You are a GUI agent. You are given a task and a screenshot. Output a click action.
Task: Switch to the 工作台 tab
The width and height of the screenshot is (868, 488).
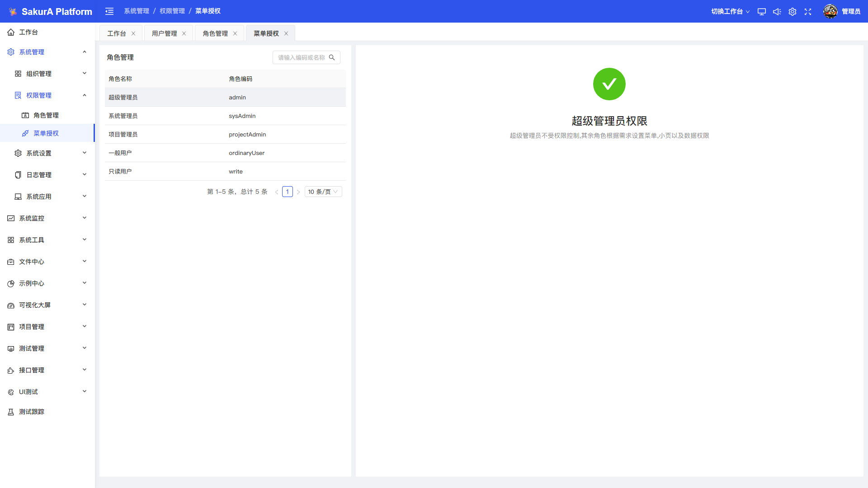coord(116,33)
